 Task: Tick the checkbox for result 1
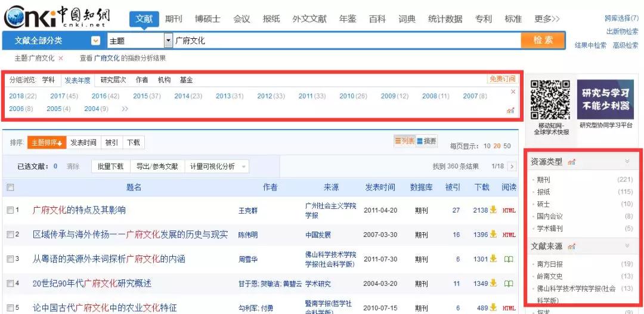(10, 210)
